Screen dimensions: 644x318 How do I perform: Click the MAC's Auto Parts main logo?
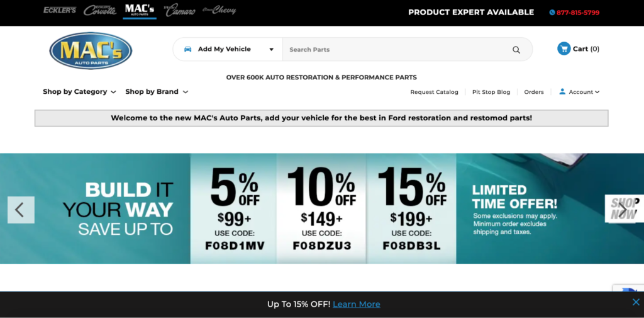(91, 50)
